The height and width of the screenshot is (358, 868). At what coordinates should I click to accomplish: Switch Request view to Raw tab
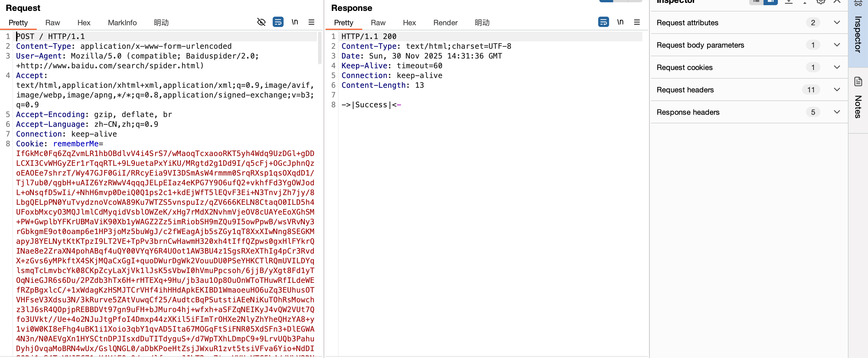point(53,23)
